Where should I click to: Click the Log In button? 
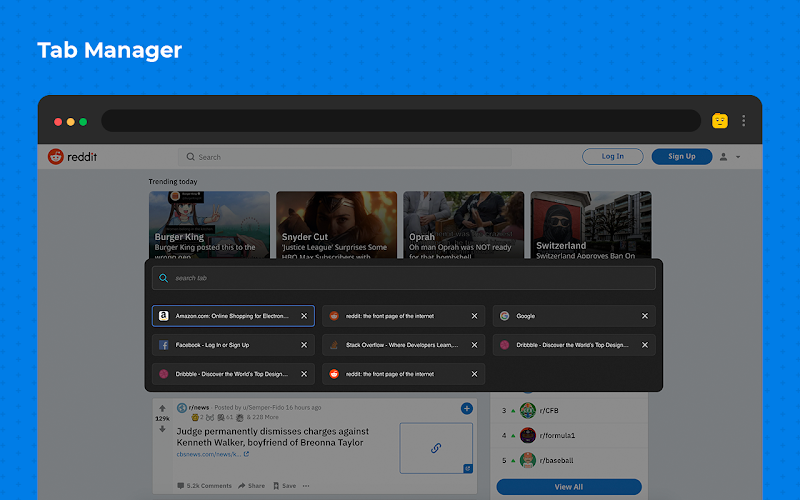point(612,157)
